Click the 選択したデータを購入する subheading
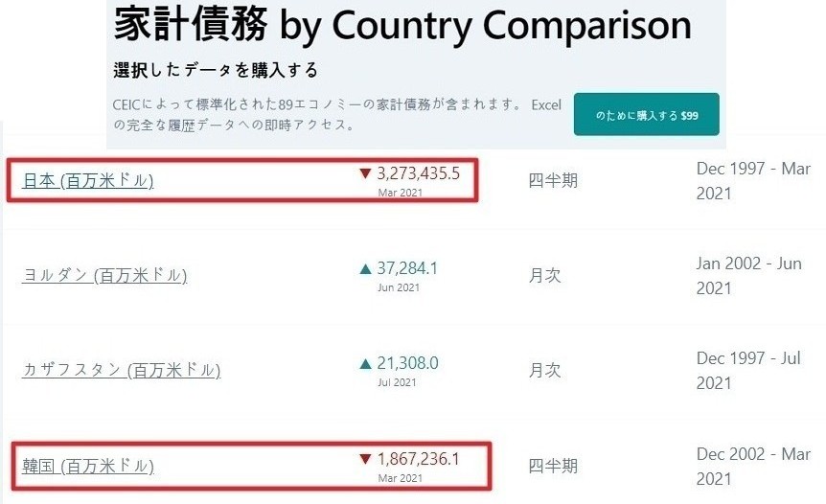The width and height of the screenshot is (826, 504). pos(216,70)
